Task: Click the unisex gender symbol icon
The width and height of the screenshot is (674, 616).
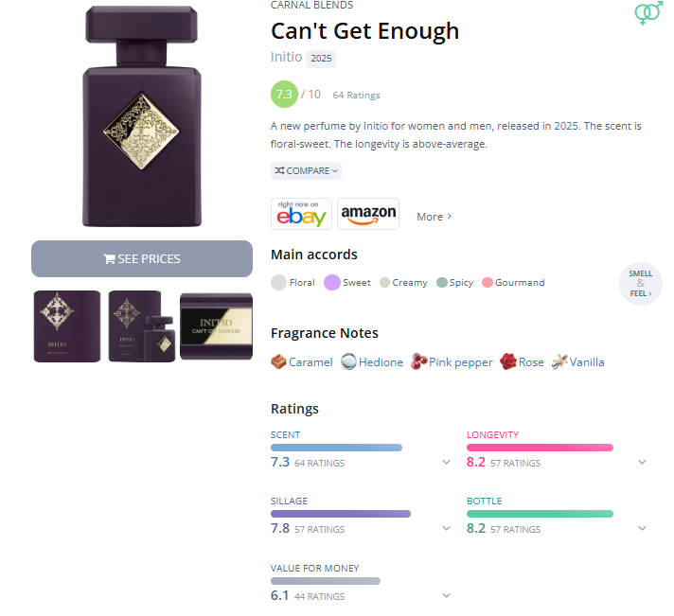Action: click(x=647, y=13)
